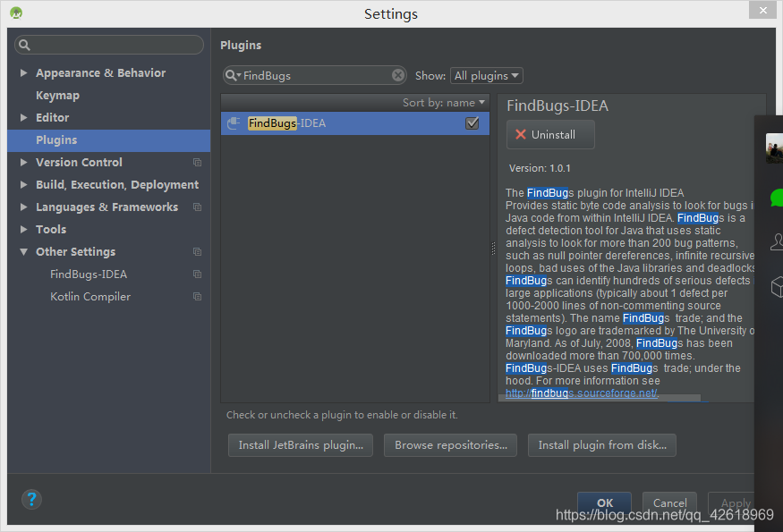Click Install plugin from disk button
The image size is (783, 532).
point(601,445)
